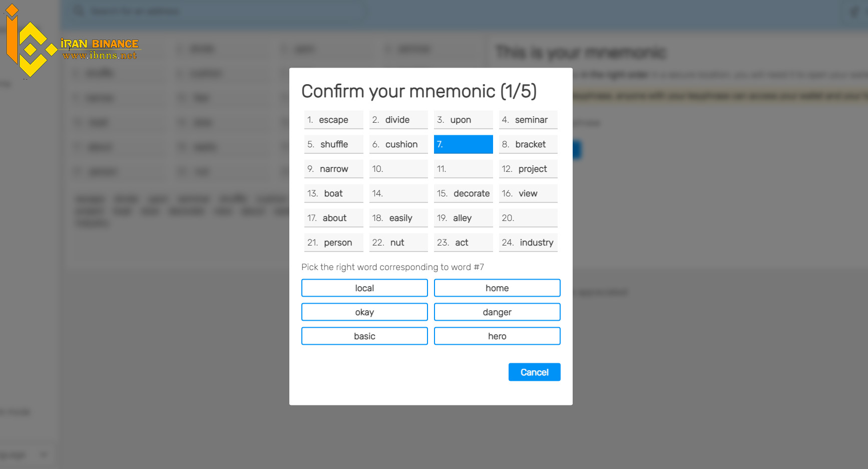Select the 'hero' word button
The image size is (868, 469).
click(497, 336)
